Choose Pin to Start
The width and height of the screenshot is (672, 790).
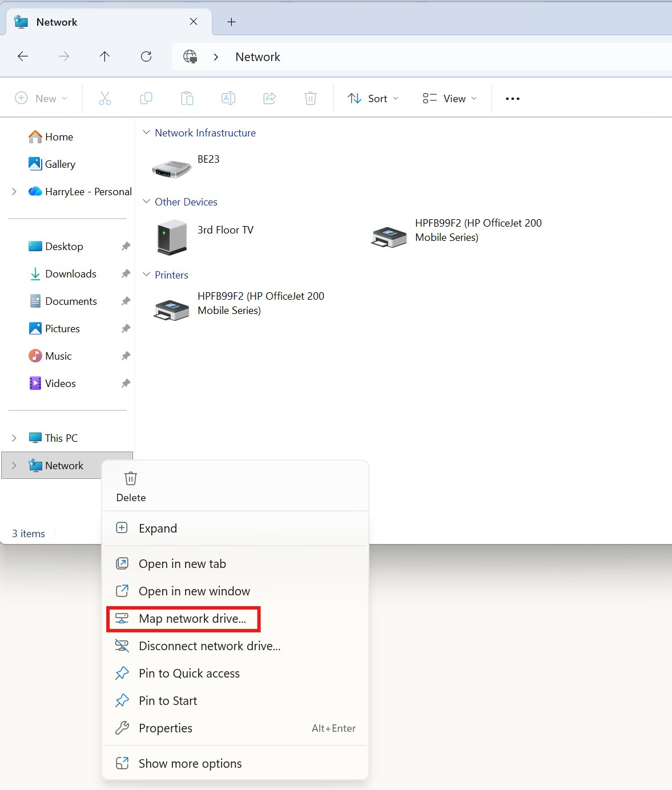(x=235, y=700)
